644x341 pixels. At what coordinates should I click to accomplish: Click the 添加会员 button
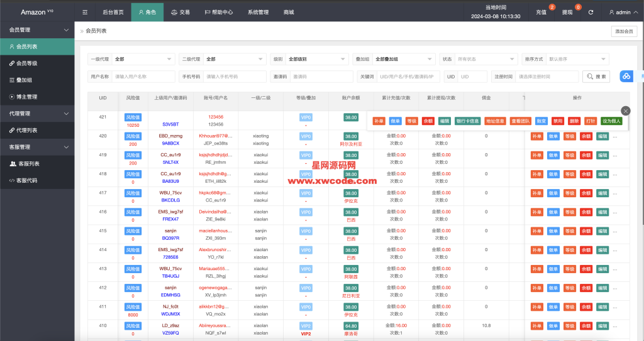pyautogui.click(x=623, y=31)
